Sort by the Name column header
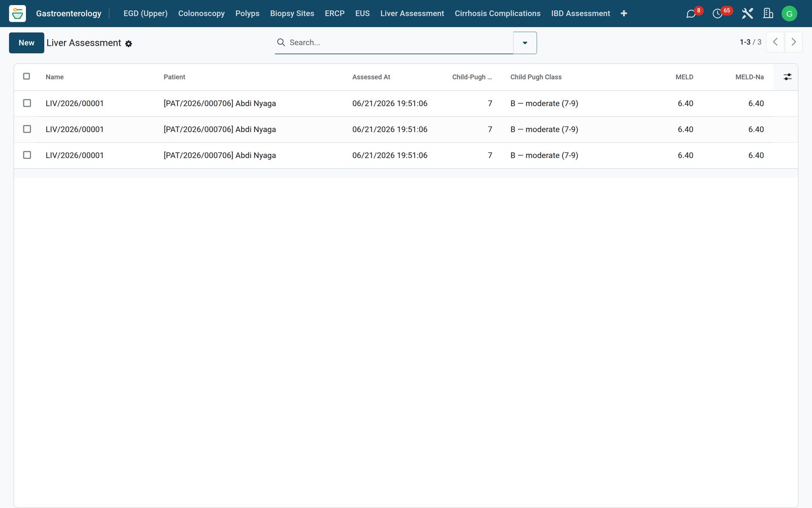The width and height of the screenshot is (812, 508). coord(55,77)
